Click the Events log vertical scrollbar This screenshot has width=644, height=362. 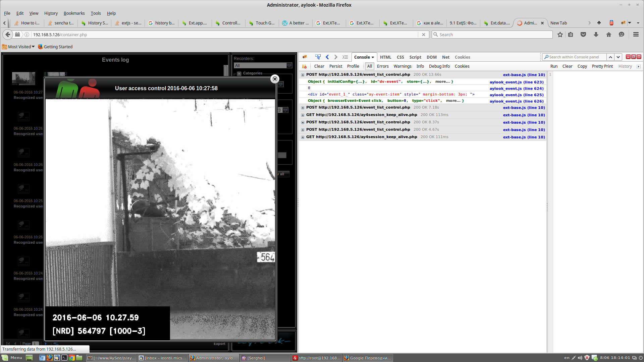point(226,71)
